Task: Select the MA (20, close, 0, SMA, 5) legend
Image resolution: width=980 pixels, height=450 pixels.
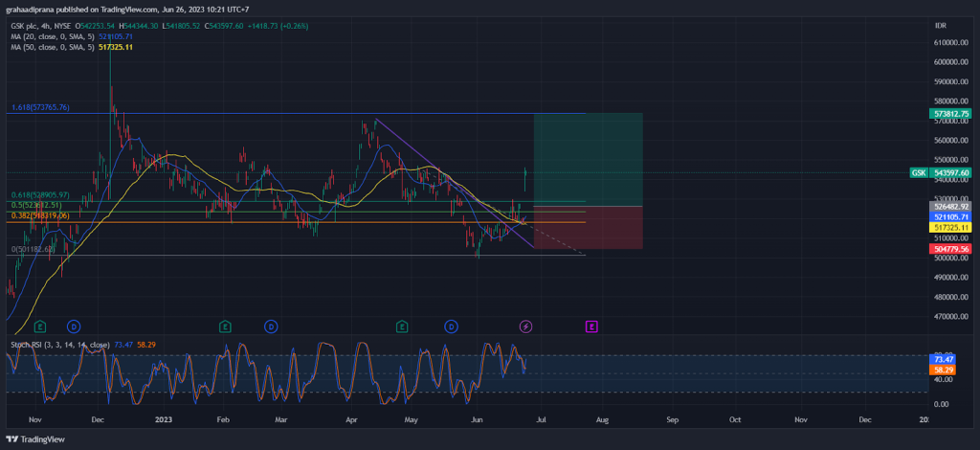Action: coord(54,37)
